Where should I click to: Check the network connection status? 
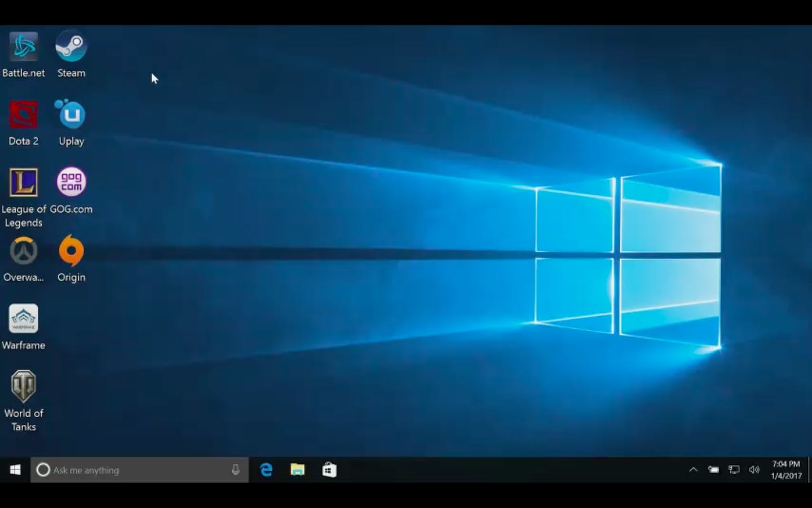click(734, 469)
